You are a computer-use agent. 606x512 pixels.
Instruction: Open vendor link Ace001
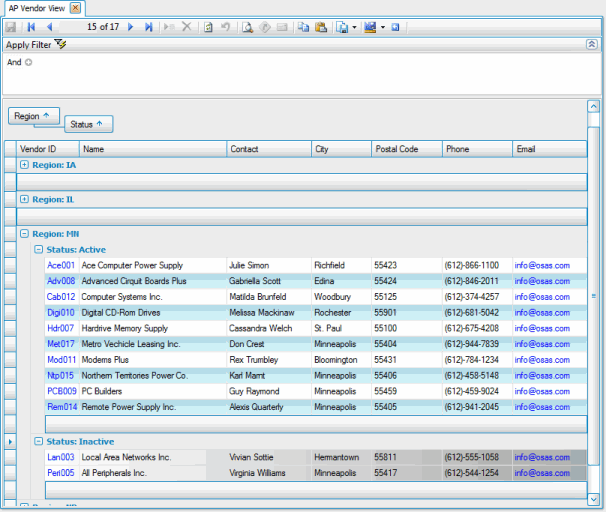click(x=61, y=266)
